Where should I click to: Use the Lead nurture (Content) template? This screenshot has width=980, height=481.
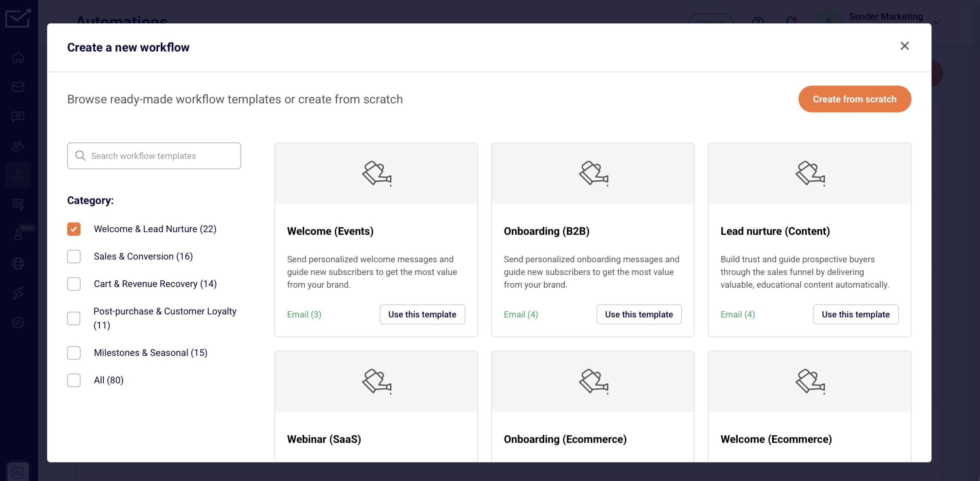coord(856,314)
